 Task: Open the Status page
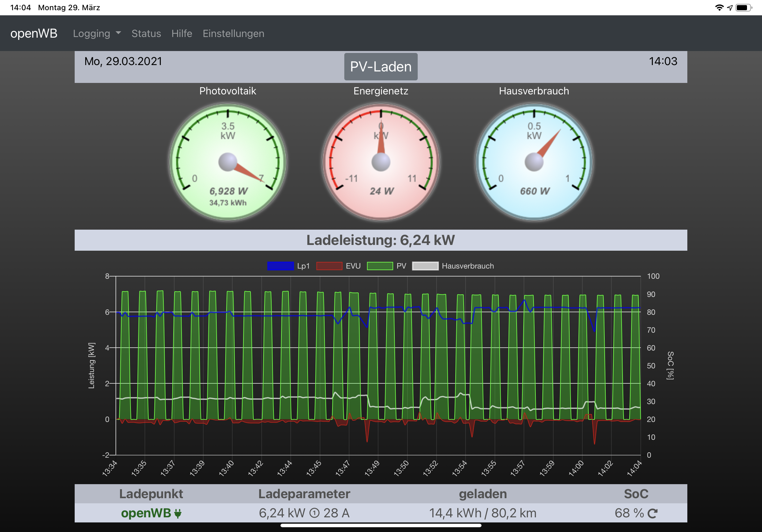point(146,33)
